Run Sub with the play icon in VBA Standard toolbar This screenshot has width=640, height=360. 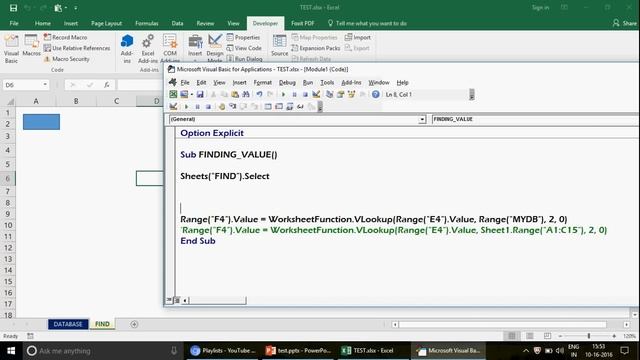283,94
